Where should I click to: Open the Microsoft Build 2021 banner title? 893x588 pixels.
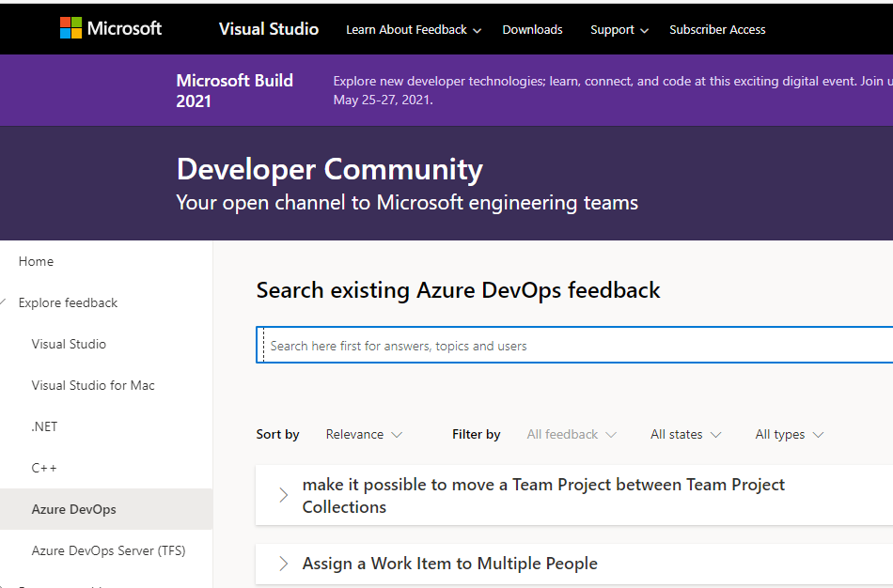point(235,90)
